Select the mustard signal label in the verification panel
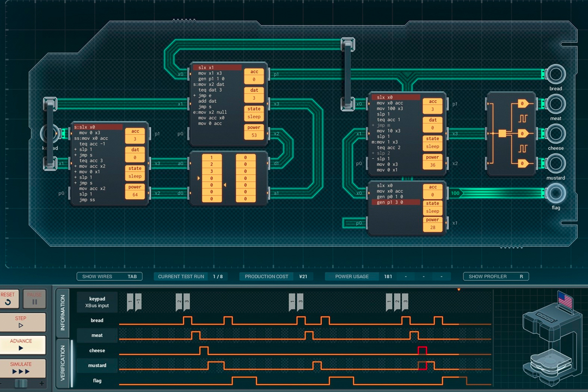588x392 pixels. pyautogui.click(x=97, y=365)
